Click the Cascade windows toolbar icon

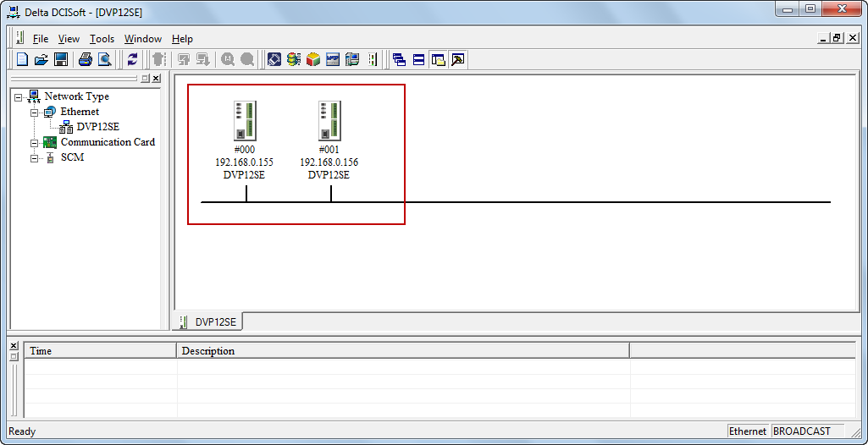pos(399,59)
